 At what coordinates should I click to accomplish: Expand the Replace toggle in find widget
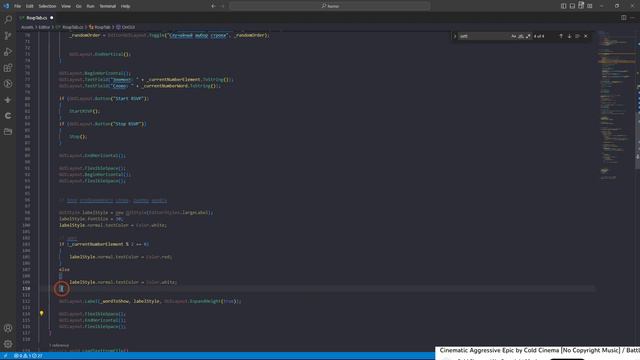[x=455, y=36]
